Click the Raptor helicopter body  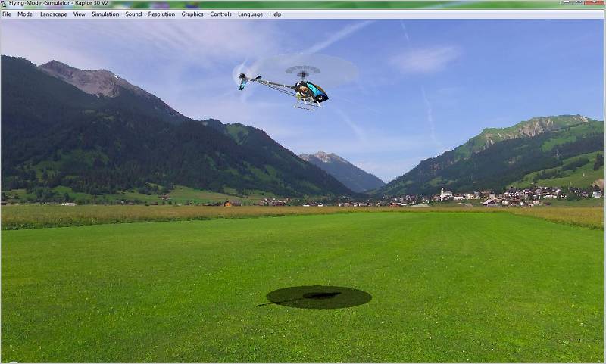click(x=311, y=92)
